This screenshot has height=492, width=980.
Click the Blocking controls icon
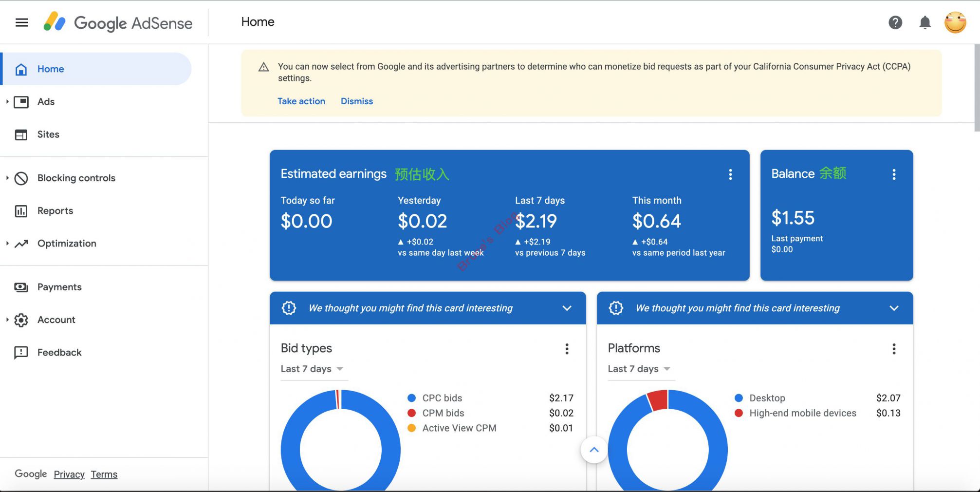coord(21,178)
